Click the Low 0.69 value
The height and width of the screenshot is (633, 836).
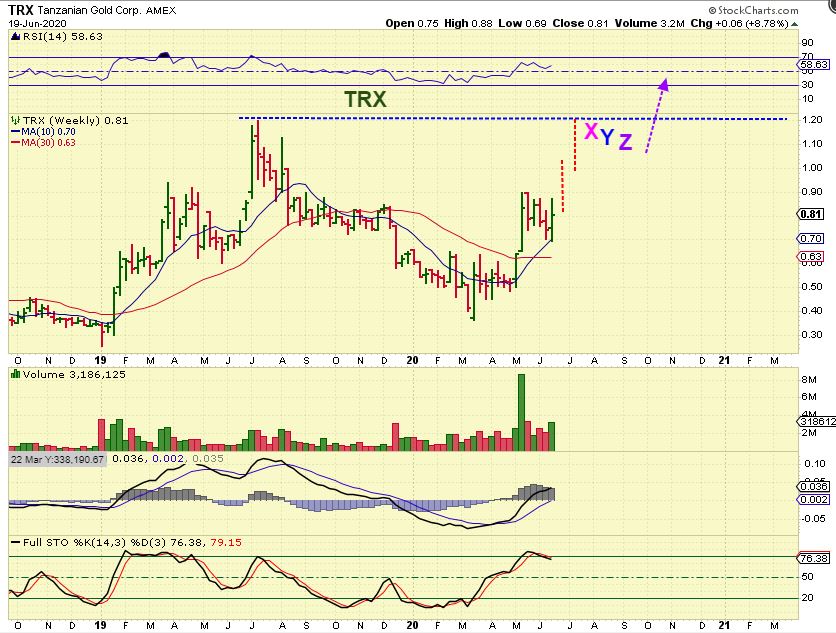pos(522,23)
